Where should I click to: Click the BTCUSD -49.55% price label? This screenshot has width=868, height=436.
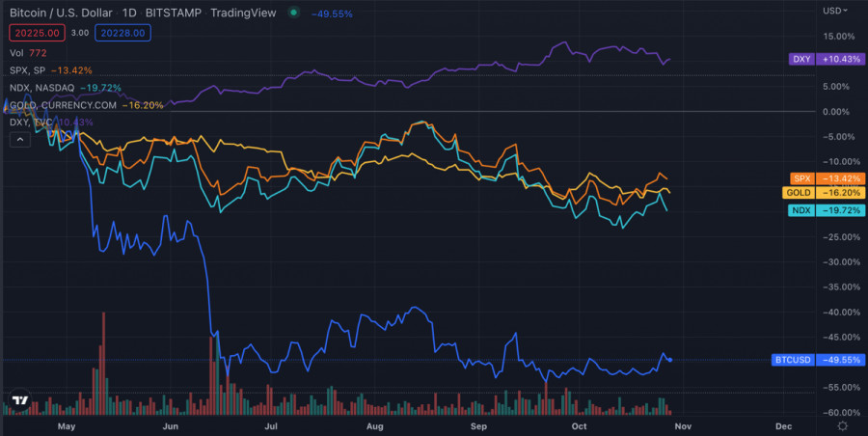click(x=818, y=360)
